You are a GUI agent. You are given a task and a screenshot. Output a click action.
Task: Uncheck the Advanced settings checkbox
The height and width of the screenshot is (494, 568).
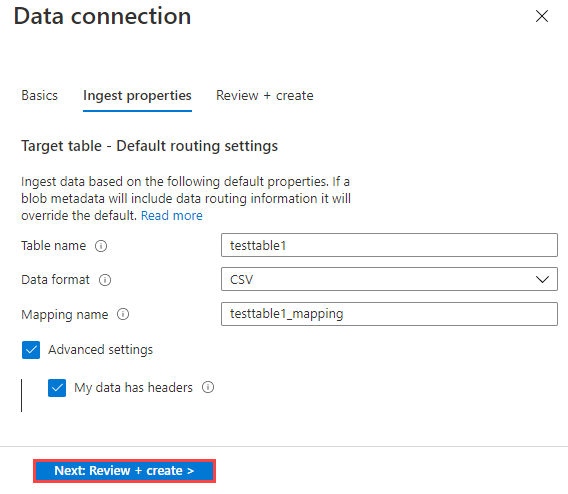point(31,350)
